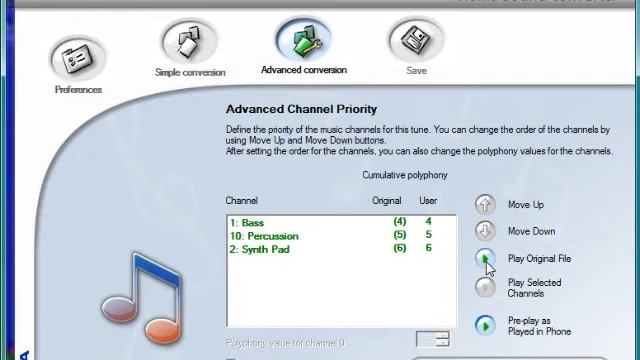Click original polyphony (6) for Synth Pad
640x360 pixels.
coord(400,248)
